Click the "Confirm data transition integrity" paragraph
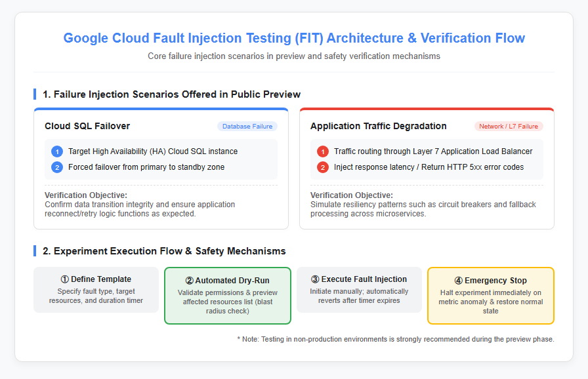This screenshot has width=588, height=379. (x=140, y=209)
